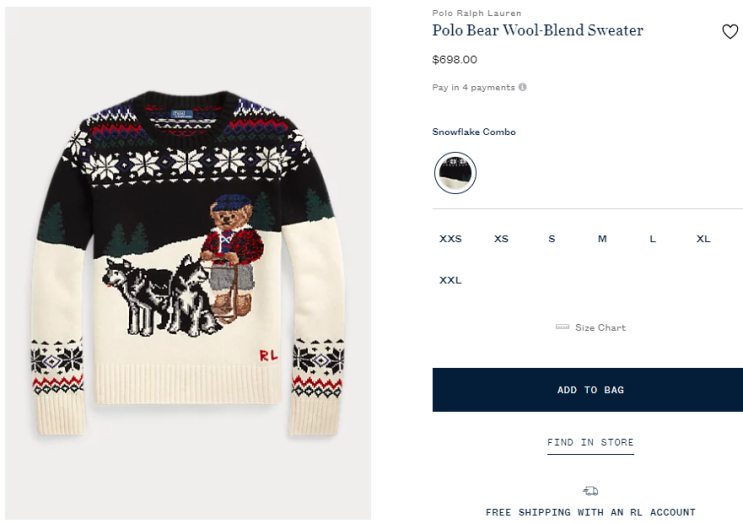Click the Pay in 4 payments text
The height and width of the screenshot is (524, 743).
[x=473, y=87]
